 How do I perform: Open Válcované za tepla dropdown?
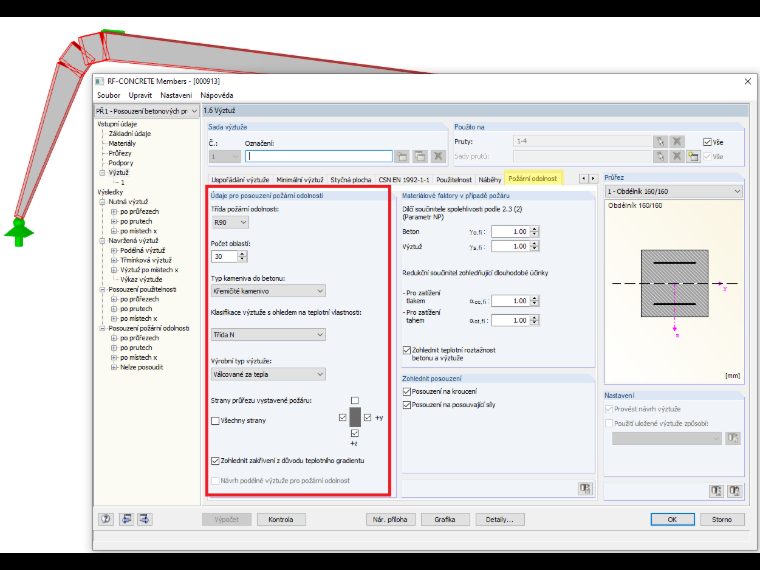point(269,374)
